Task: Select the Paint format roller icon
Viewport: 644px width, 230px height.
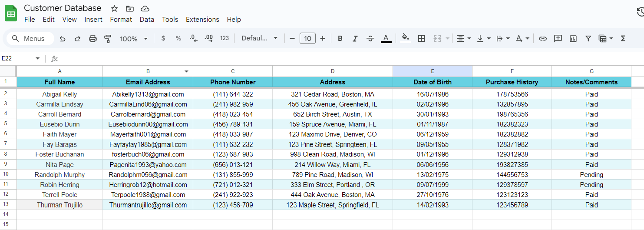Action: point(108,39)
